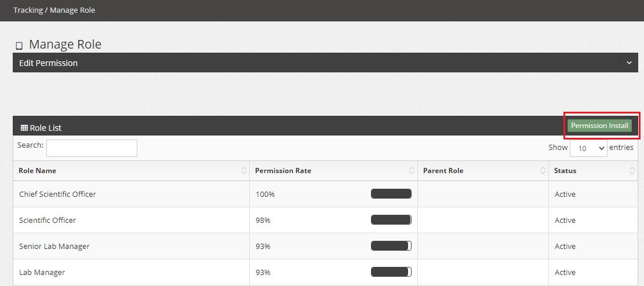Sort by Role Name column arrows icon
Image resolution: width=644 pixels, height=286 pixels.
(243, 171)
